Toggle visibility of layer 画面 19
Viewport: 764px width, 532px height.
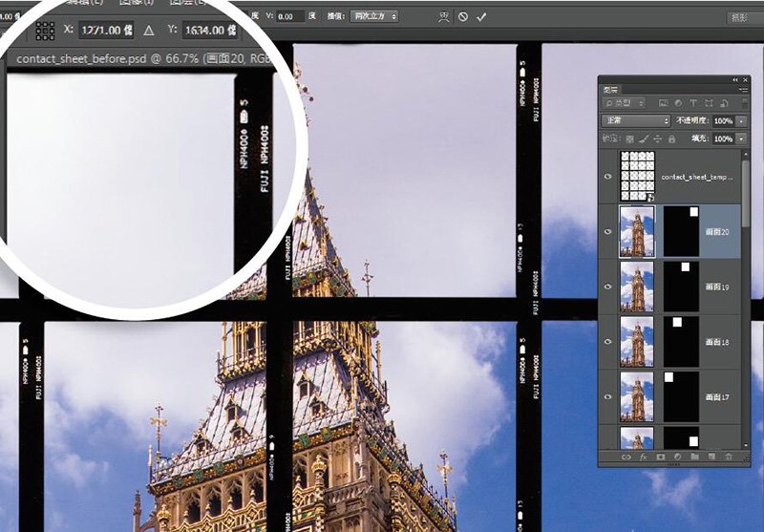pyautogui.click(x=608, y=285)
